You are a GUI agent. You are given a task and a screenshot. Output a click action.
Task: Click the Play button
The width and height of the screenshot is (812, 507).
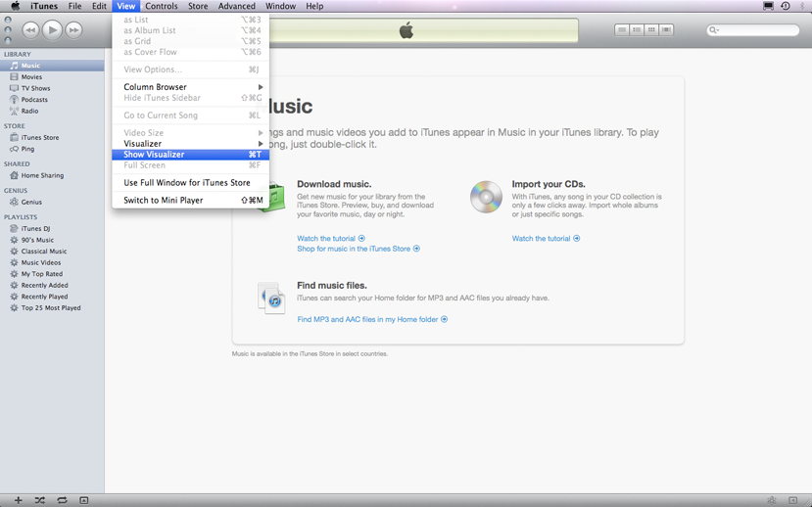tap(52, 30)
